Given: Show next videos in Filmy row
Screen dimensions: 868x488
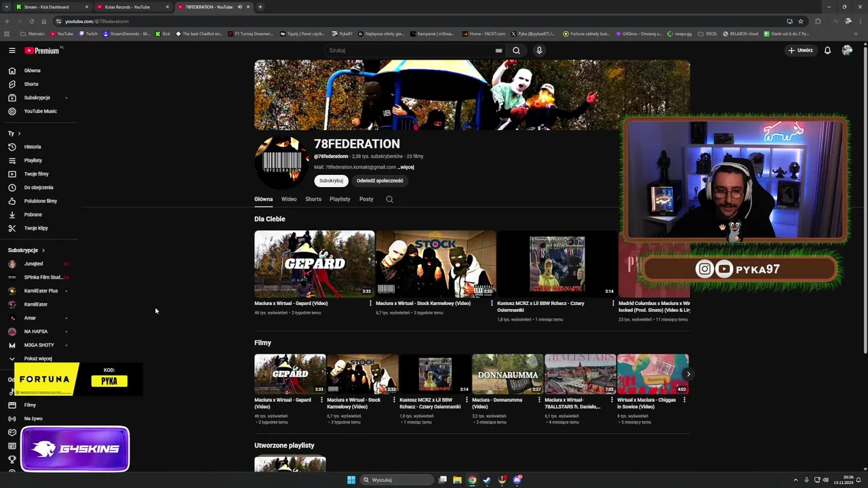Looking at the screenshot, I should coord(688,374).
